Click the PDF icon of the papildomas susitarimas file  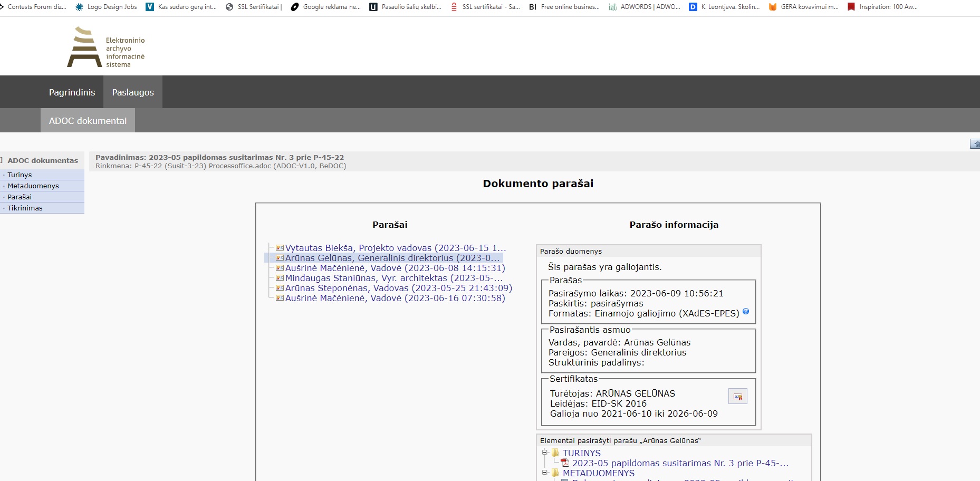tap(565, 463)
